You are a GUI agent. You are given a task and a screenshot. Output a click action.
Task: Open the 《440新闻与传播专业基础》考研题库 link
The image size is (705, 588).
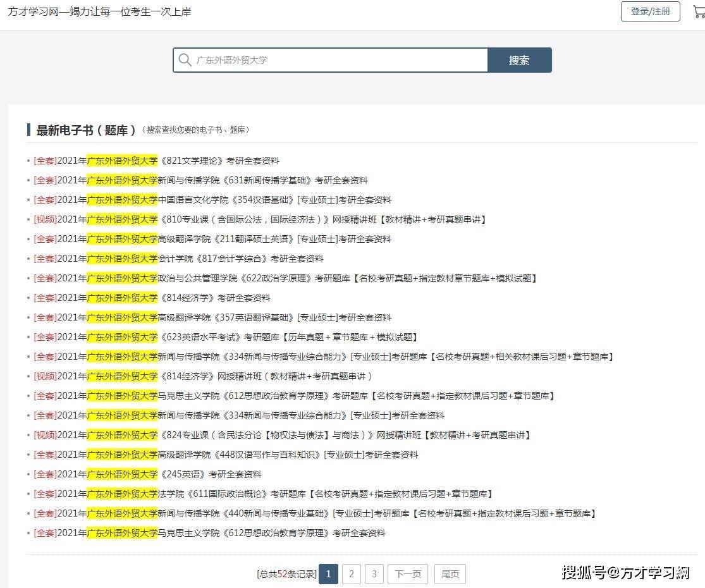tap(315, 513)
